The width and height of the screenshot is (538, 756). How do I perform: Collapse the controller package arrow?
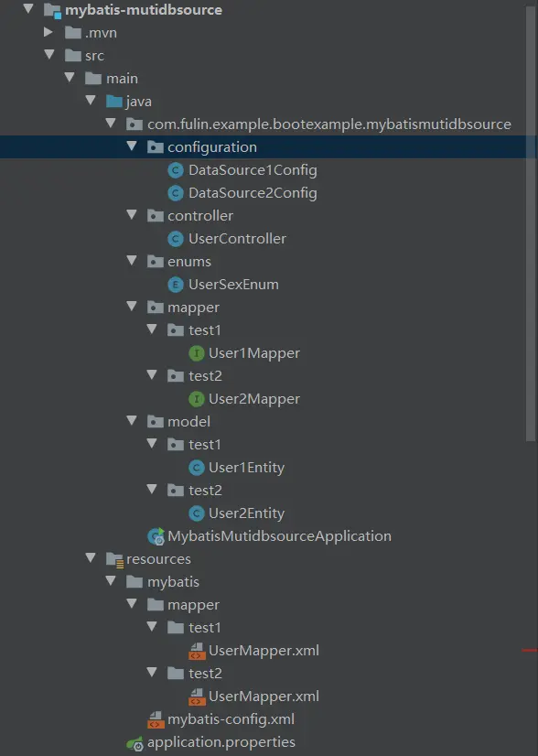pos(132,214)
